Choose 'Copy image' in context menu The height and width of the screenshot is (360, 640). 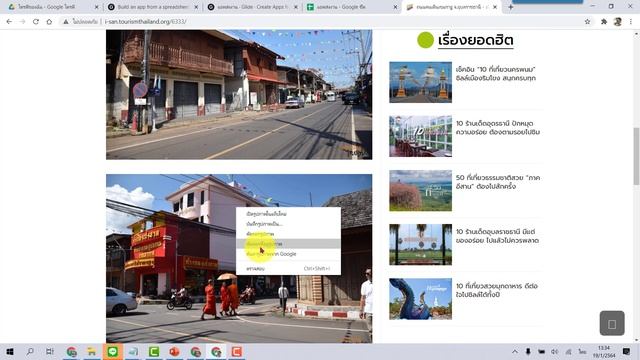[288, 234]
